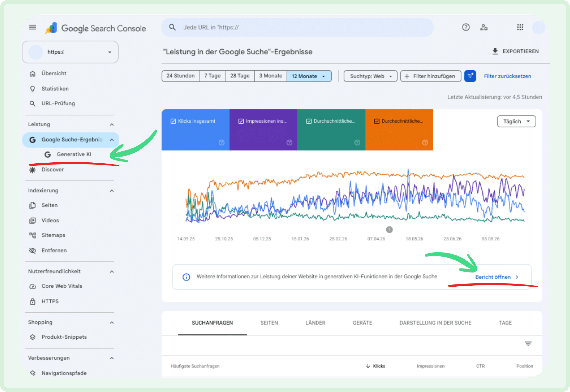Open the help question mark icon
This screenshot has width=570, height=392.
click(x=466, y=27)
